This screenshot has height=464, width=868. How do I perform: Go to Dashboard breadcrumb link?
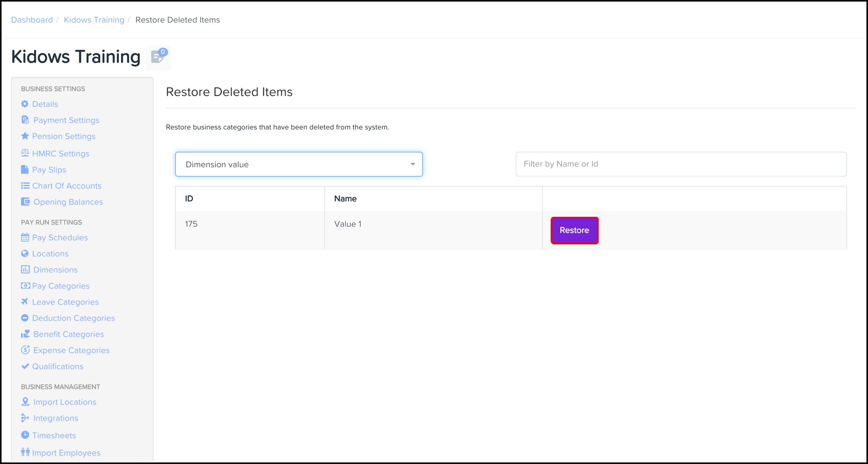pyautogui.click(x=32, y=20)
